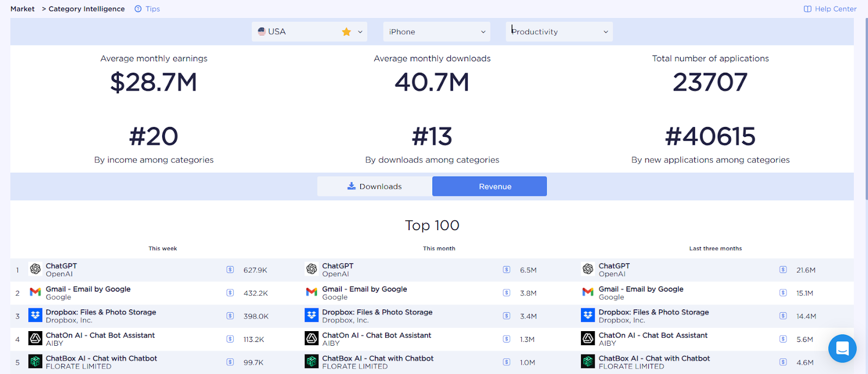
Task: Click the Tips question mark icon
Action: coord(138,9)
